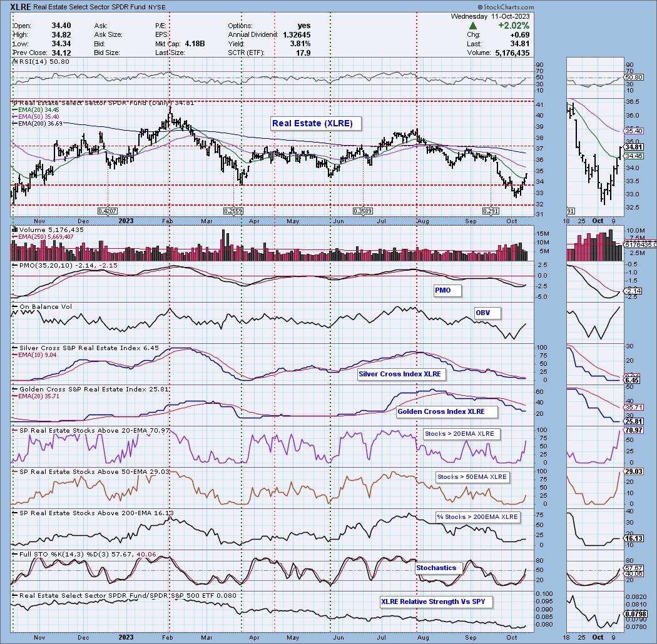Viewport: 657px width, 644px height.
Task: Click SP Real Estate Stocks Above 50-EMA legend
Action: pos(91,471)
